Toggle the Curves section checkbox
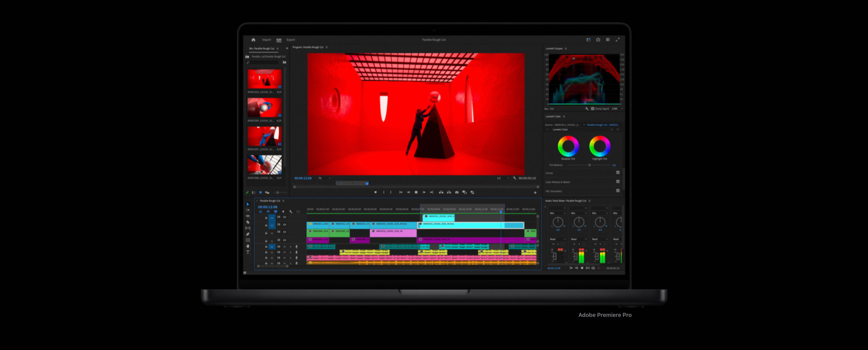 pyautogui.click(x=618, y=173)
